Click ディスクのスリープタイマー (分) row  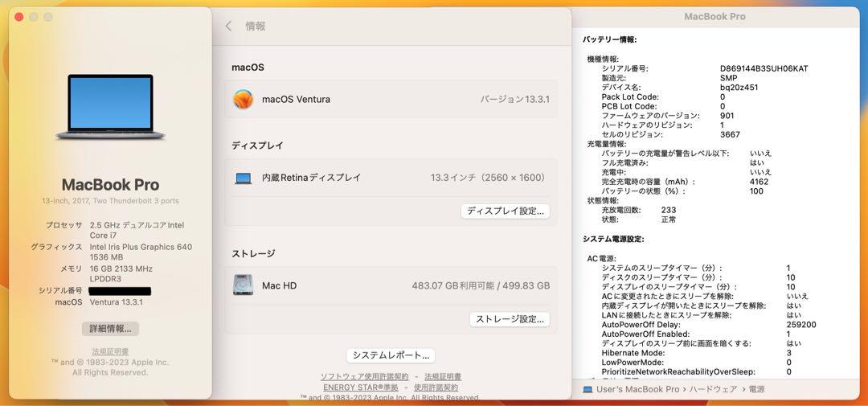click(x=698, y=277)
